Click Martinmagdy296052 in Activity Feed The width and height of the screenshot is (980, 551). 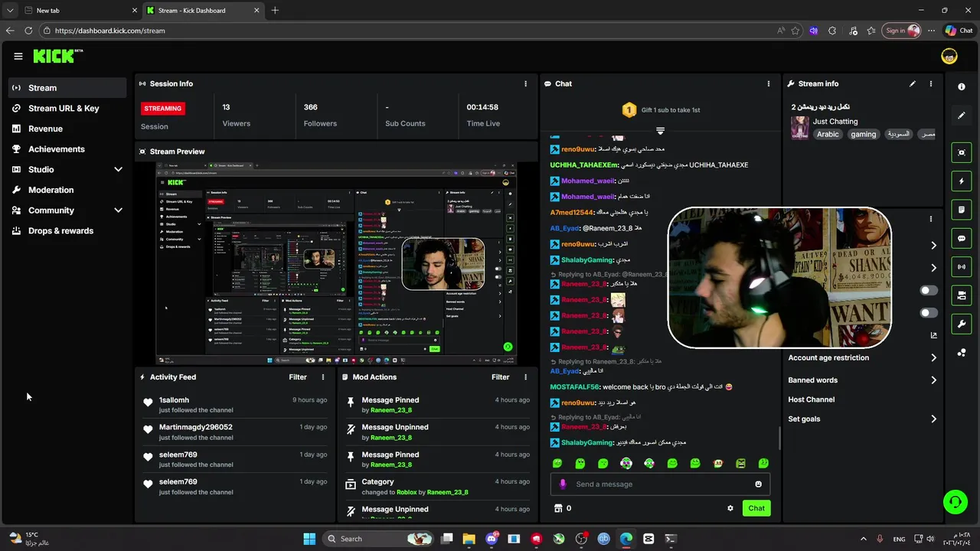pyautogui.click(x=195, y=427)
